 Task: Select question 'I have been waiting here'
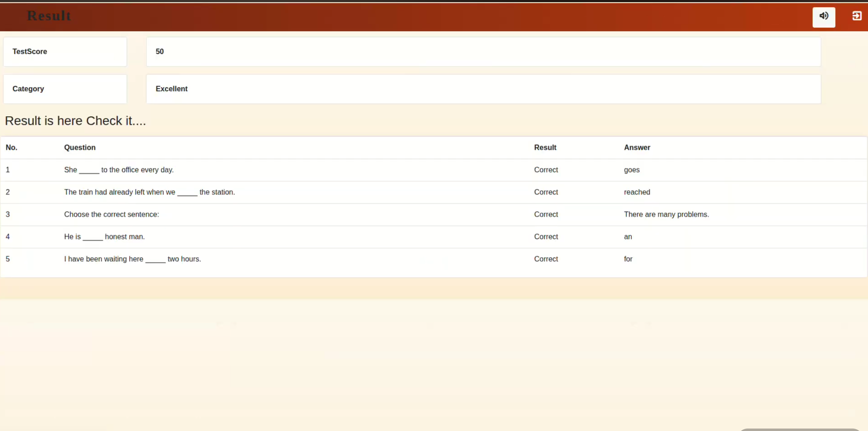click(x=132, y=259)
